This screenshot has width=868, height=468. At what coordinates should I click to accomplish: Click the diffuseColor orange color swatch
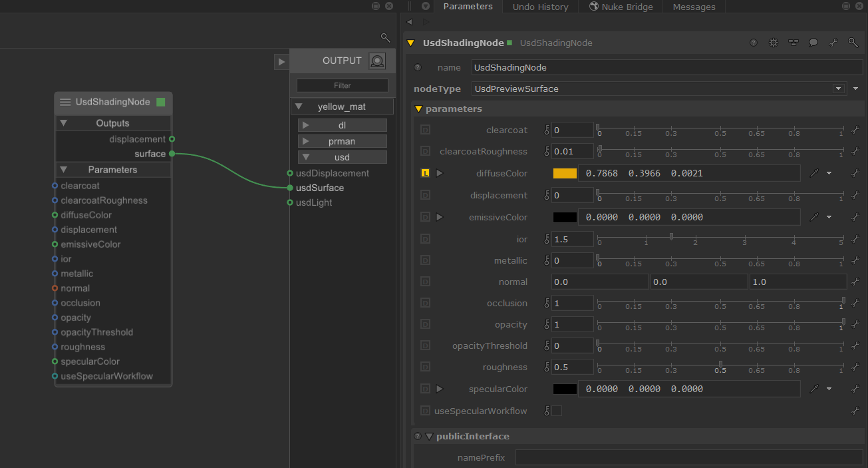(565, 173)
